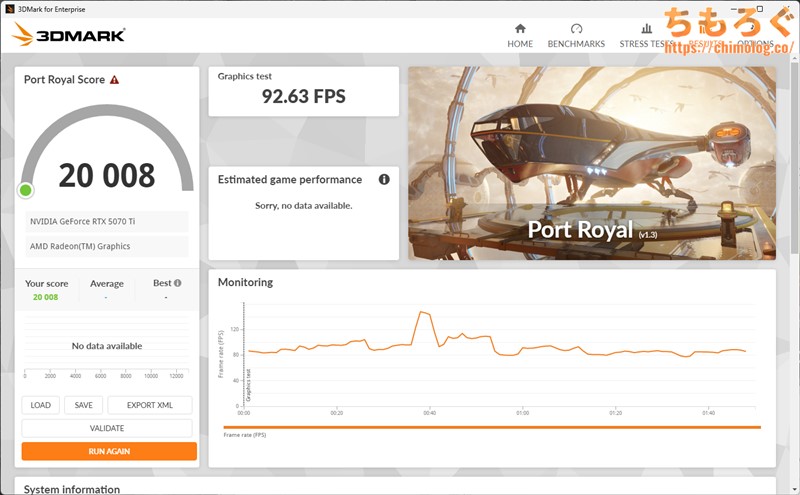Open the Stress Tests bar-chart icon
The height and width of the screenshot is (495, 800).
point(646,29)
